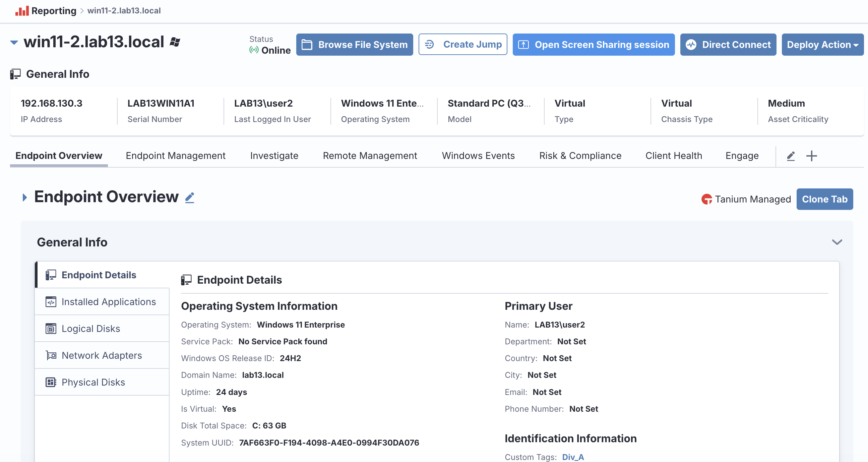Collapse the win11-2.lab13.local header arrow
Viewport: 868px width, 462px height.
click(14, 43)
